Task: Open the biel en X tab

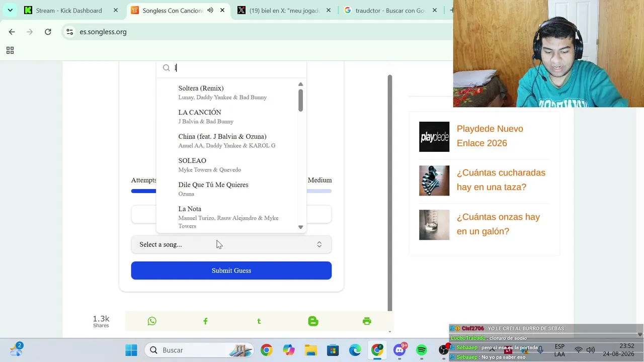Action: pos(284,10)
